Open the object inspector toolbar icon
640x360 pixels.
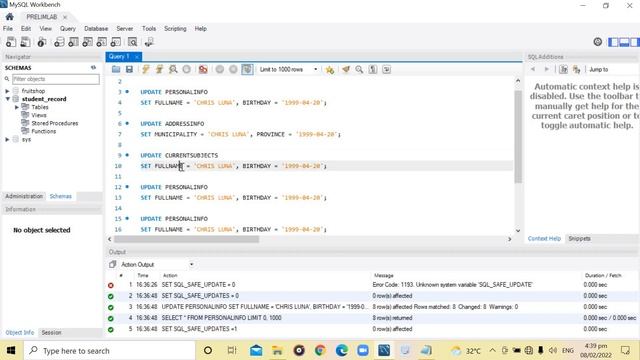pos(42,42)
